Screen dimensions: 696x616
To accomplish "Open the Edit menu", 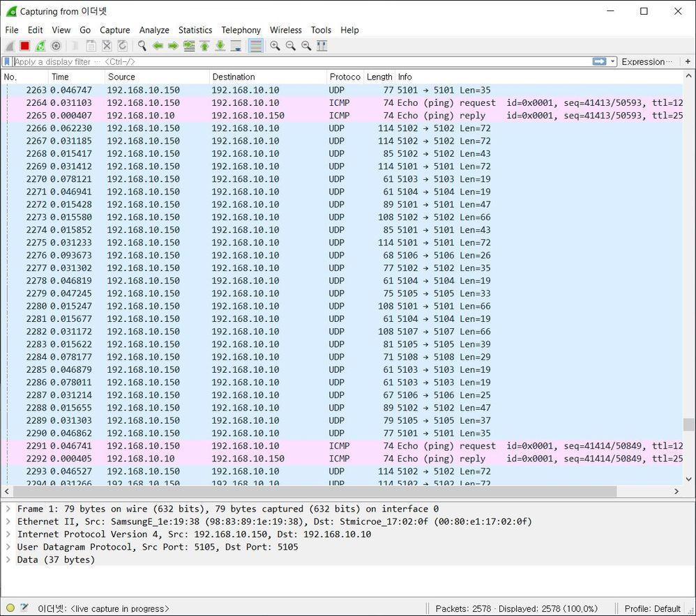I will tap(35, 30).
